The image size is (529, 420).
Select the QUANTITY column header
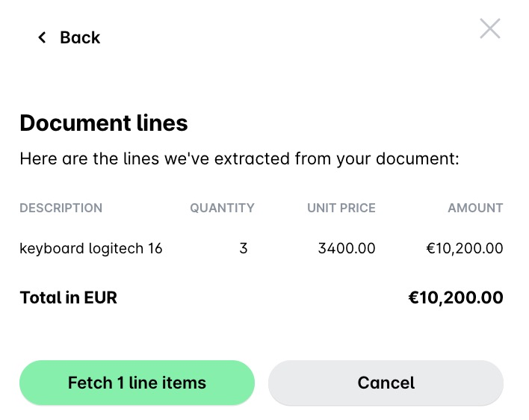tap(222, 208)
